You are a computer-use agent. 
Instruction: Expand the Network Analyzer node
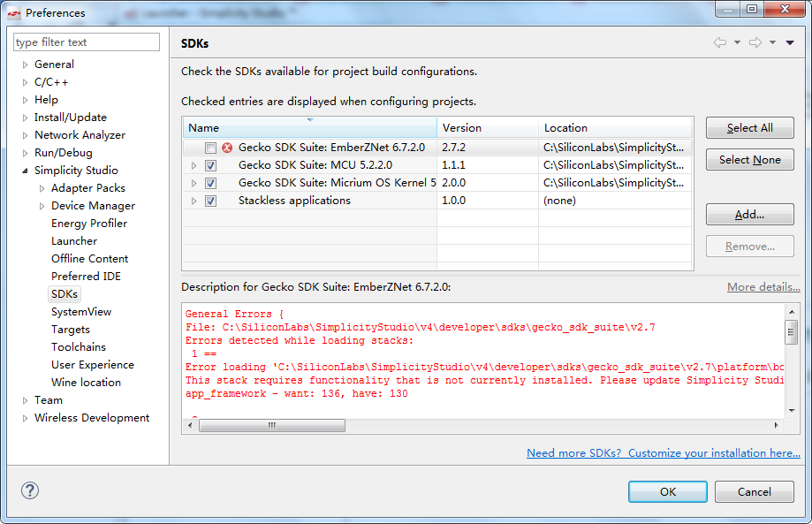25,135
